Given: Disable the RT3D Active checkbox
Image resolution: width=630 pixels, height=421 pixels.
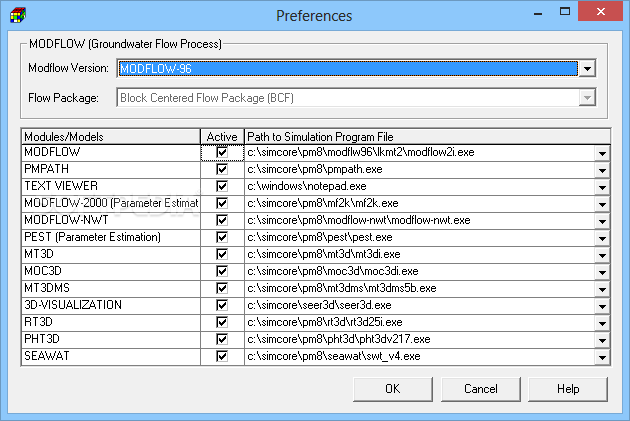Looking at the screenshot, I should 222,322.
